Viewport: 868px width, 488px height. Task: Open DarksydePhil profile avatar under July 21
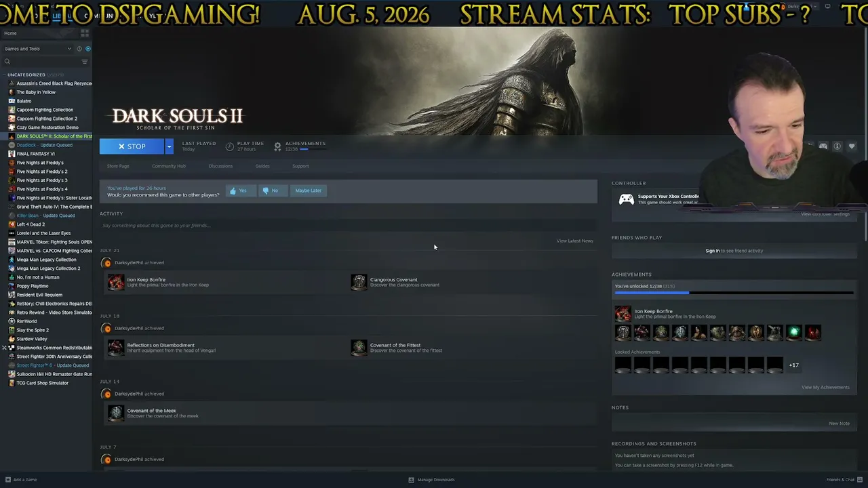107,262
